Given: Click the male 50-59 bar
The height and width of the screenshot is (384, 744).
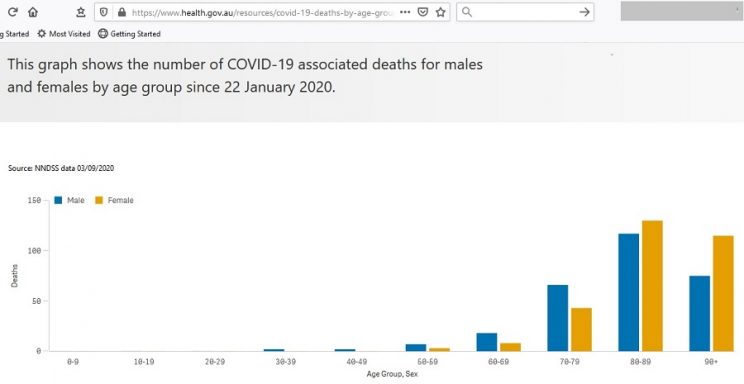Looking at the screenshot, I should (x=416, y=347).
